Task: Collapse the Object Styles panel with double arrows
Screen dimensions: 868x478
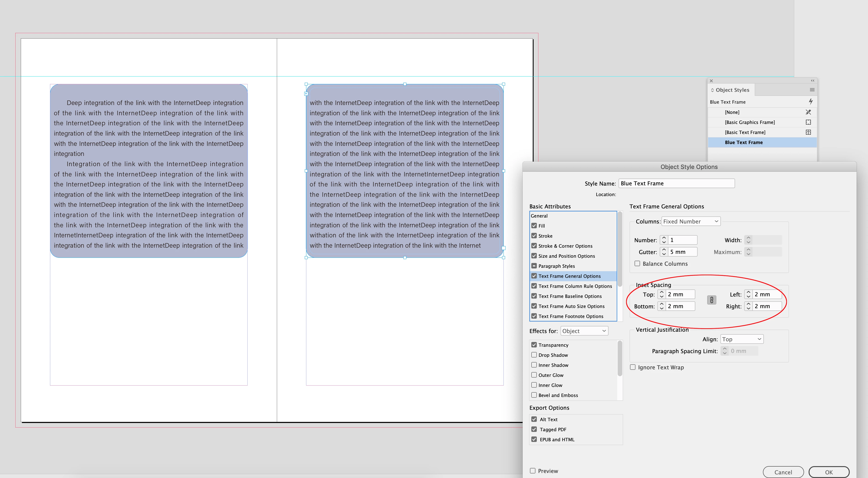Action: point(812,81)
